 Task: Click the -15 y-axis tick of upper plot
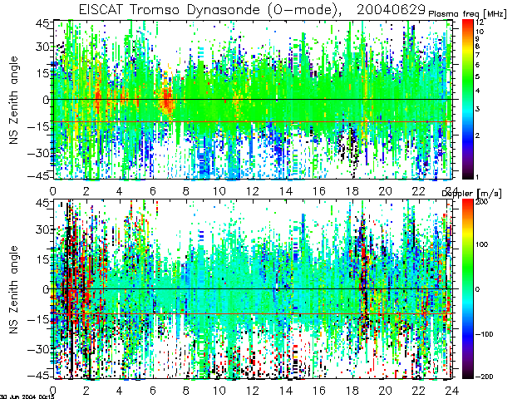(x=38, y=126)
